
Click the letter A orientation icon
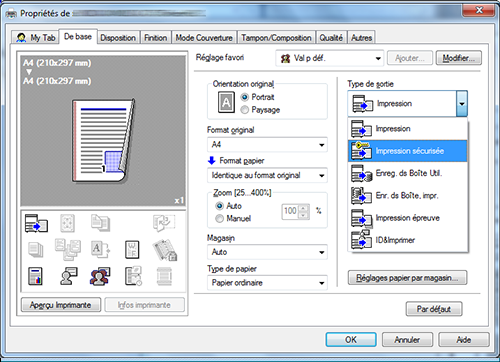point(226,102)
